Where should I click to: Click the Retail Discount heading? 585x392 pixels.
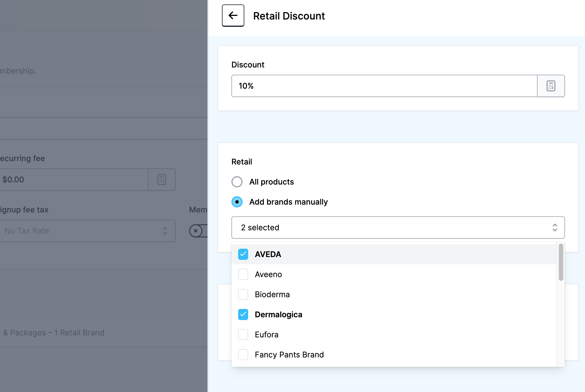289,16
